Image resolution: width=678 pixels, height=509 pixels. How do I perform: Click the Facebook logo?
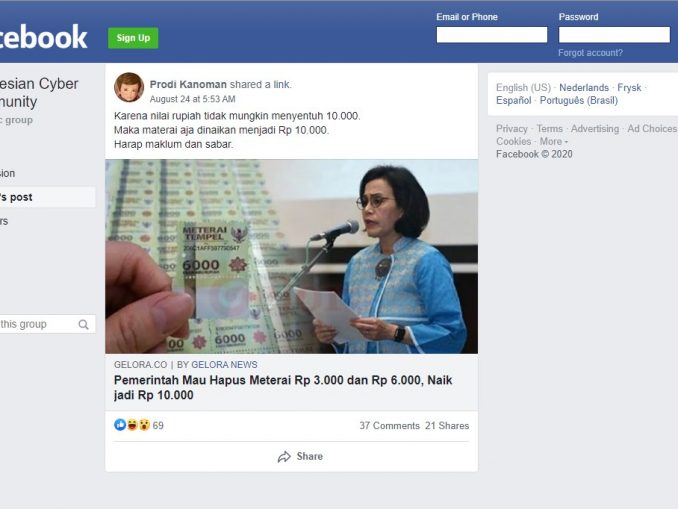coord(43,37)
